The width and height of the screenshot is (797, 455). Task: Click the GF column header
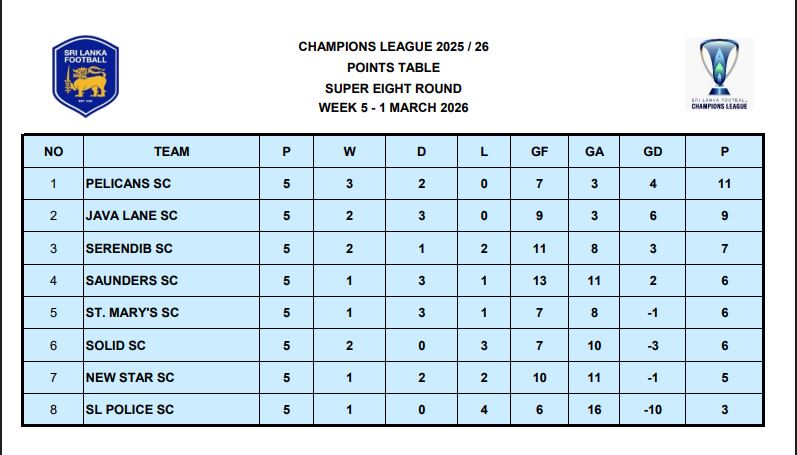pyautogui.click(x=540, y=152)
